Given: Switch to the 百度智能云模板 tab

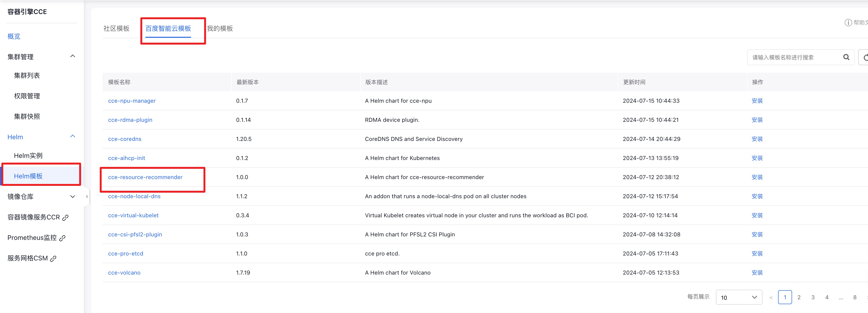Looking at the screenshot, I should point(168,29).
